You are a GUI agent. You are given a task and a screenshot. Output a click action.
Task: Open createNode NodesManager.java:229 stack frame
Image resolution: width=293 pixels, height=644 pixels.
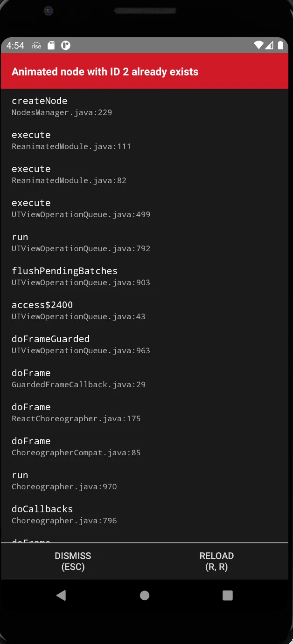145,106
